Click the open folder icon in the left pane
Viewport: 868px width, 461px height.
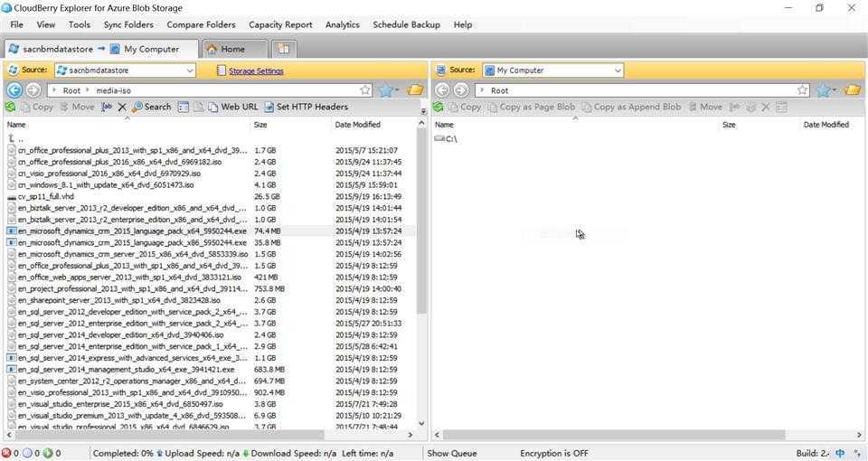(x=415, y=90)
